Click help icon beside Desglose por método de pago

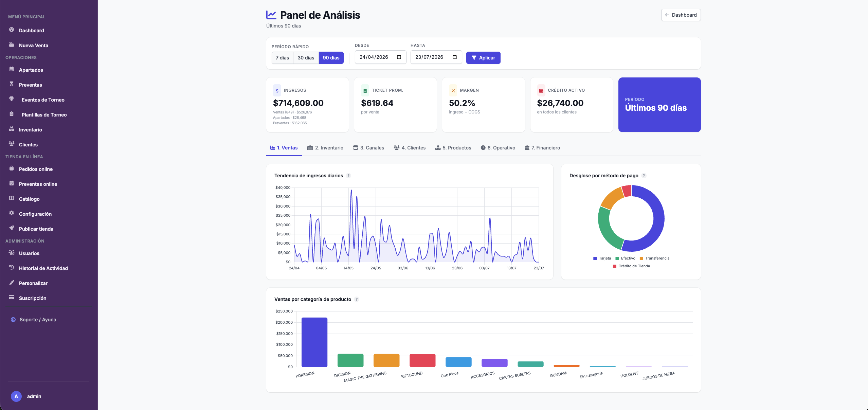click(644, 176)
